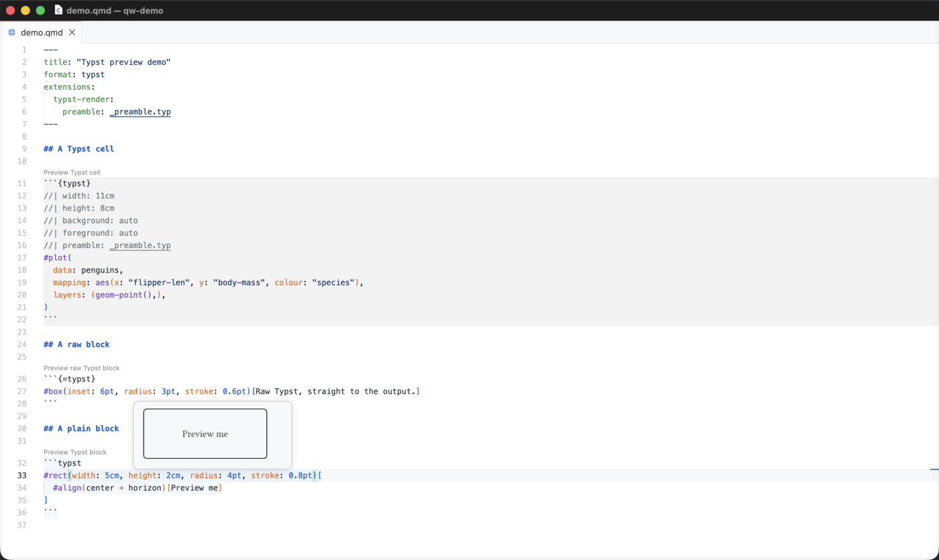
Task: Click the '```{=typst}' raw block fence
Action: tap(69, 380)
